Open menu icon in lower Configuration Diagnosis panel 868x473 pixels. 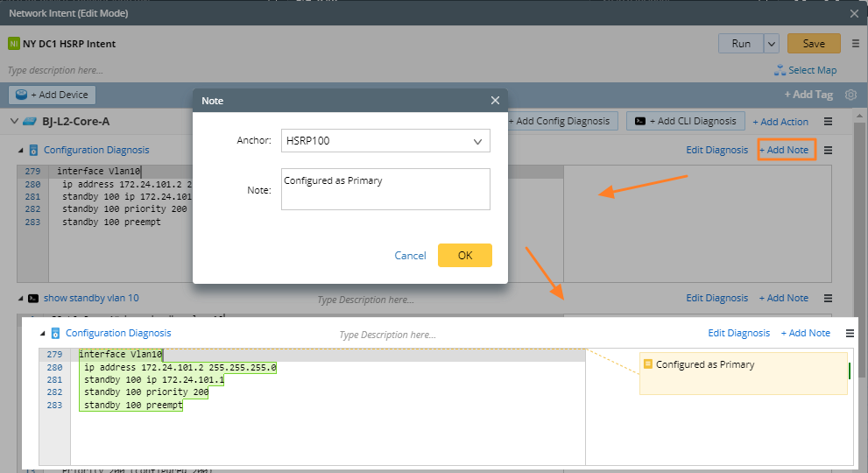pos(850,334)
